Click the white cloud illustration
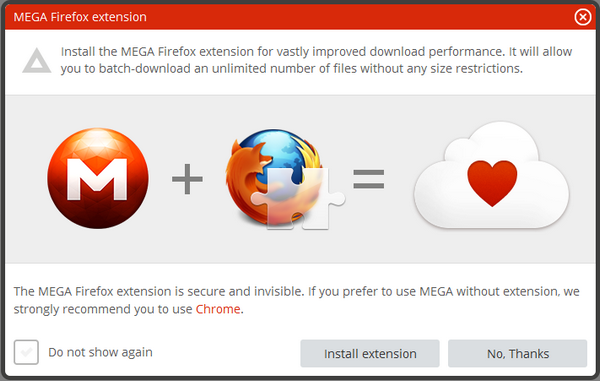The height and width of the screenshot is (381, 600). pyautogui.click(x=492, y=175)
